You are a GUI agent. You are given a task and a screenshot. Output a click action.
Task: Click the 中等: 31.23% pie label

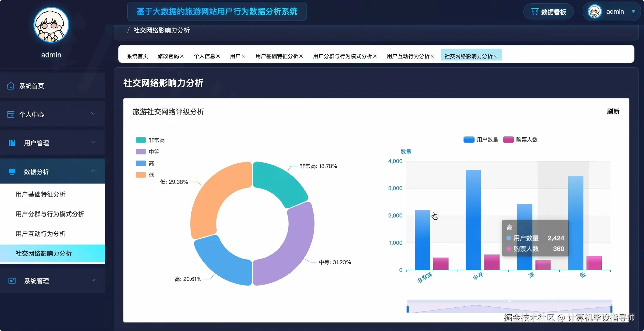coord(335,262)
